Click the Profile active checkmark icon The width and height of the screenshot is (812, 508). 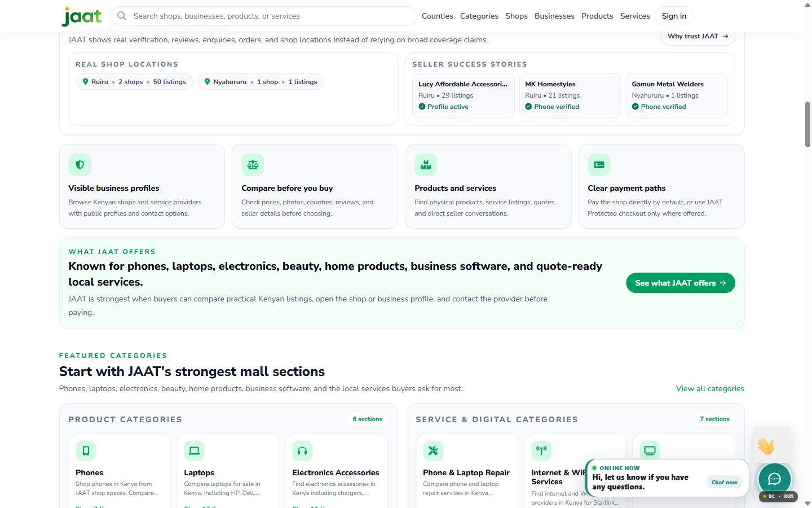click(x=422, y=107)
